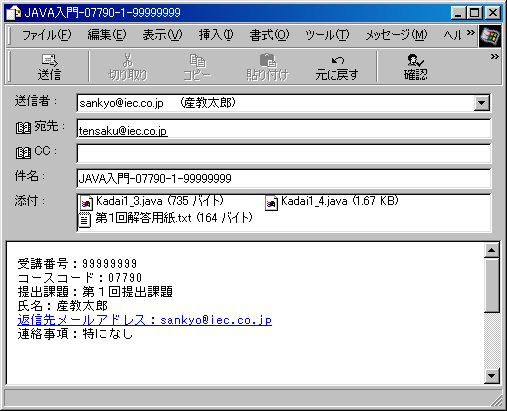Click the 元に戻す undo icon
Viewport: 507px width, 411px height.
click(x=337, y=67)
